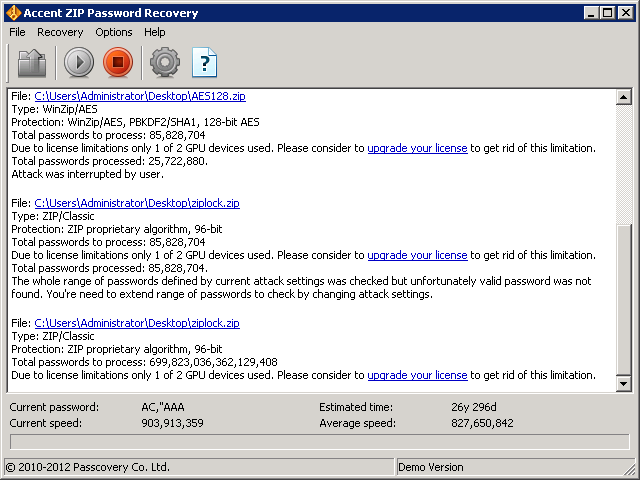Click upgrade your license link in the last entry
The height and width of the screenshot is (480, 642).
pyautogui.click(x=417, y=375)
